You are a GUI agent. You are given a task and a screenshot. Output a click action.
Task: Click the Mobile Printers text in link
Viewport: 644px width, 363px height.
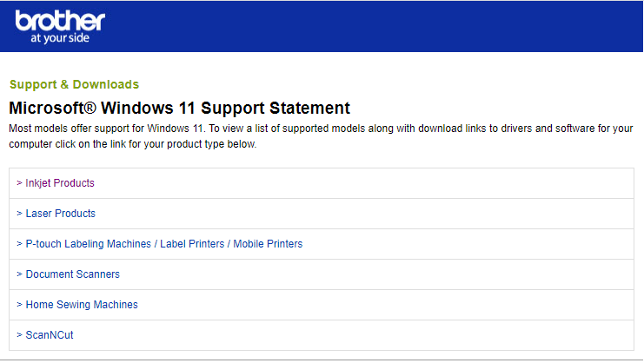(268, 244)
